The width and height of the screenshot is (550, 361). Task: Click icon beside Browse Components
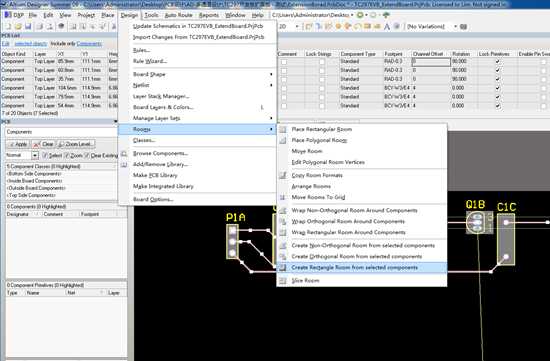pos(124,154)
